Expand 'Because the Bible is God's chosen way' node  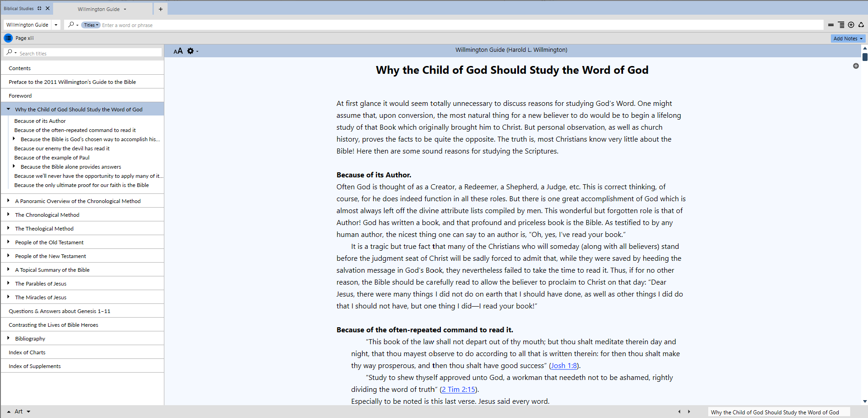(14, 139)
